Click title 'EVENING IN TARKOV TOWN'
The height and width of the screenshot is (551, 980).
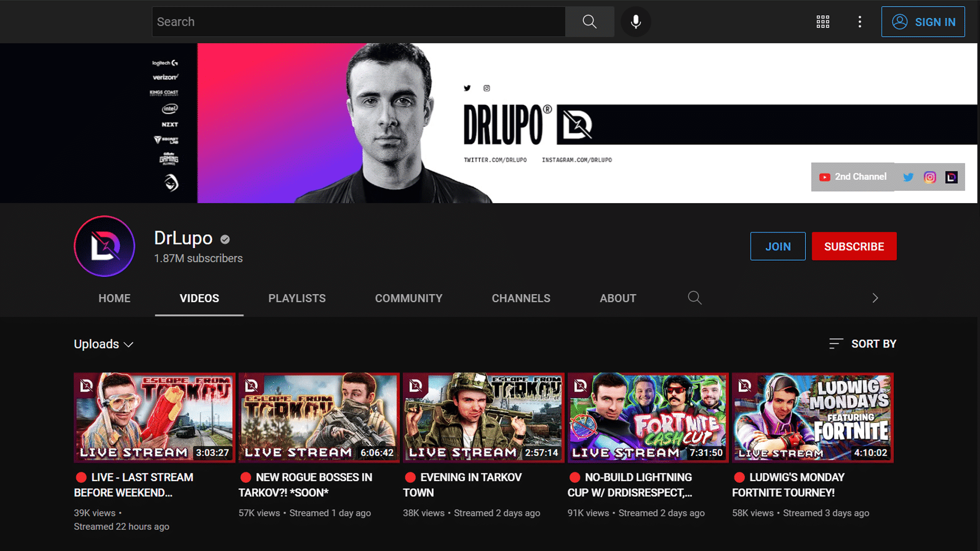point(462,485)
